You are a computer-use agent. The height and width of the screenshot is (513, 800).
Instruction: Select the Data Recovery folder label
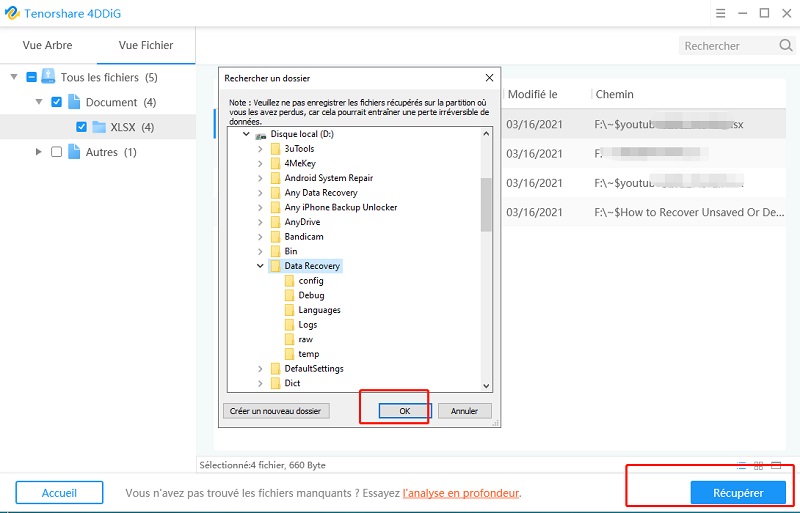pos(312,266)
